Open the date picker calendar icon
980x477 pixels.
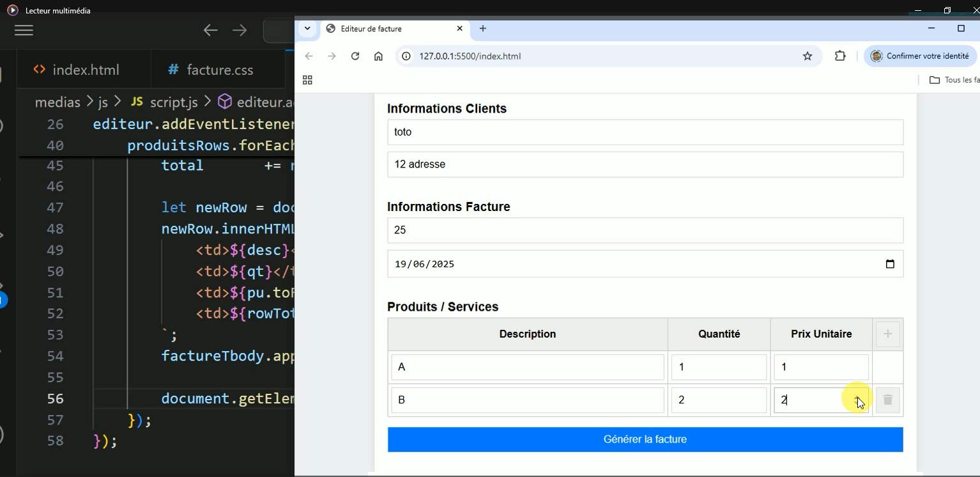890,264
